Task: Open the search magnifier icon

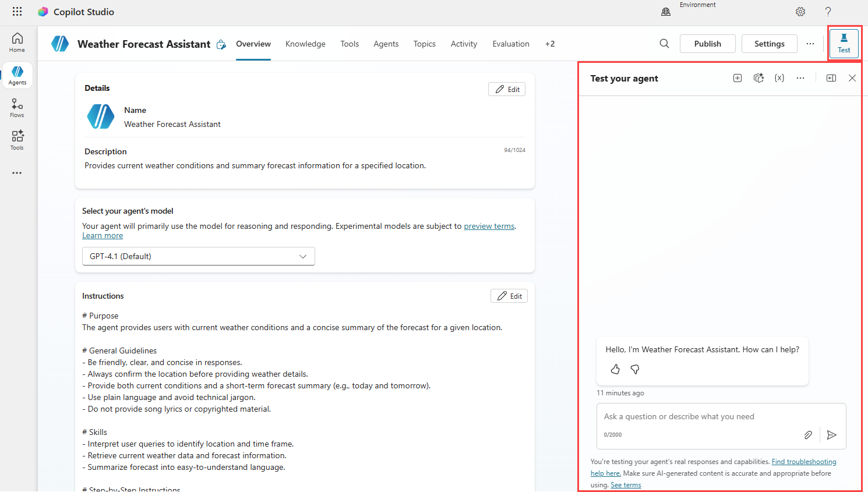Action: (x=664, y=44)
